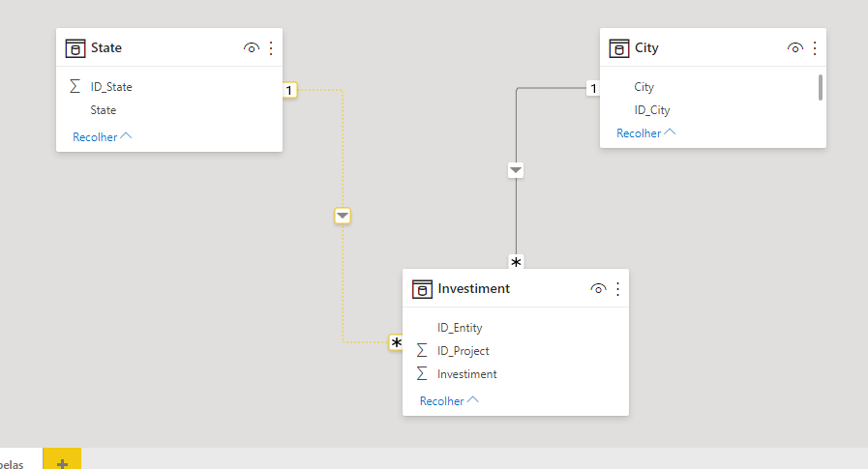Click the '1' cardinality marker on City
868x469 pixels.
[593, 88]
